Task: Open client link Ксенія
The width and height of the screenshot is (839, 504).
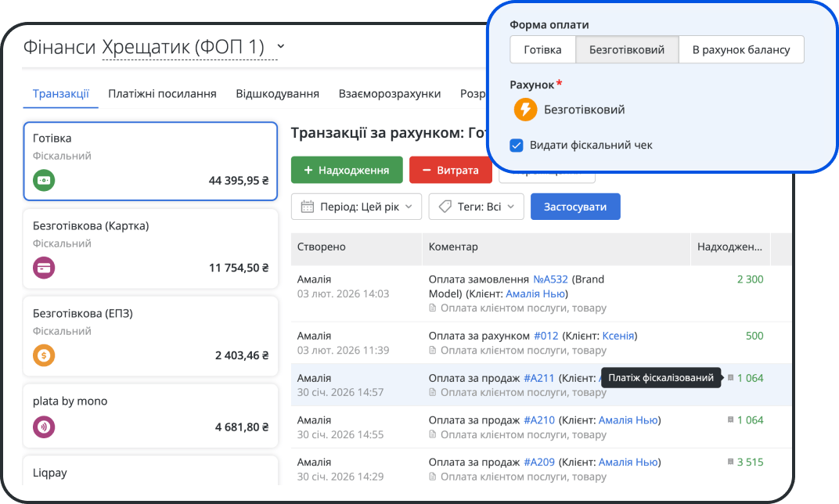Action: click(x=618, y=336)
